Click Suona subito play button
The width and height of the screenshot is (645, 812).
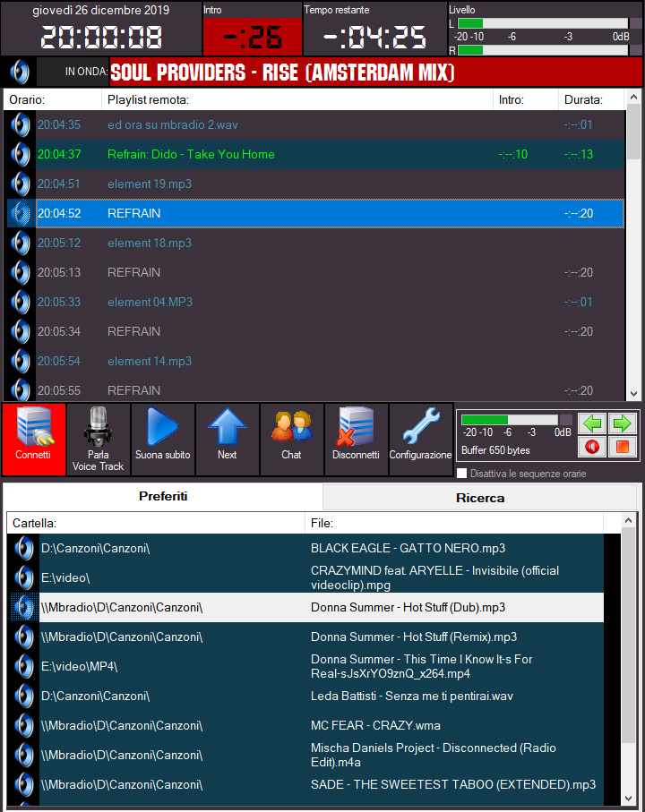click(x=163, y=440)
